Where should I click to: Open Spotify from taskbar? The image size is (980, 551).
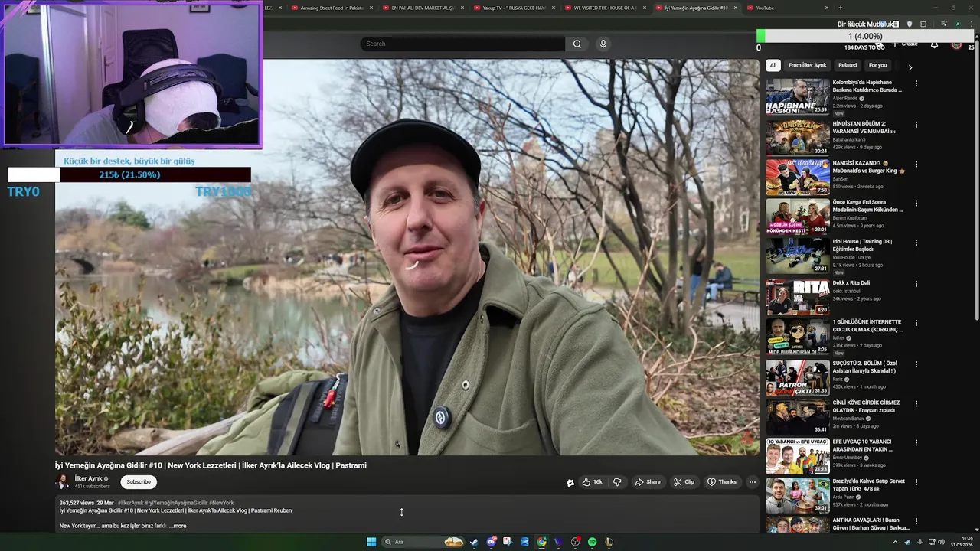[592, 542]
